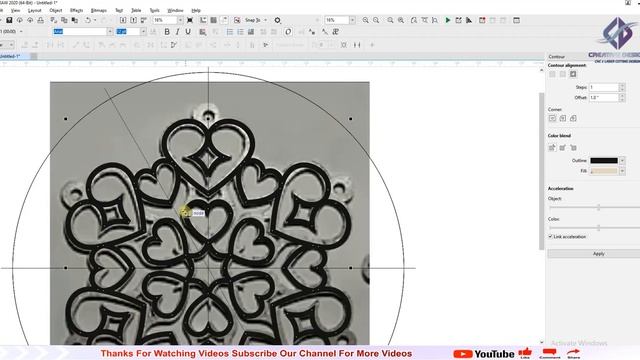Click the Save icon in the toolbar
640x360 pixels.
[x=9, y=20]
